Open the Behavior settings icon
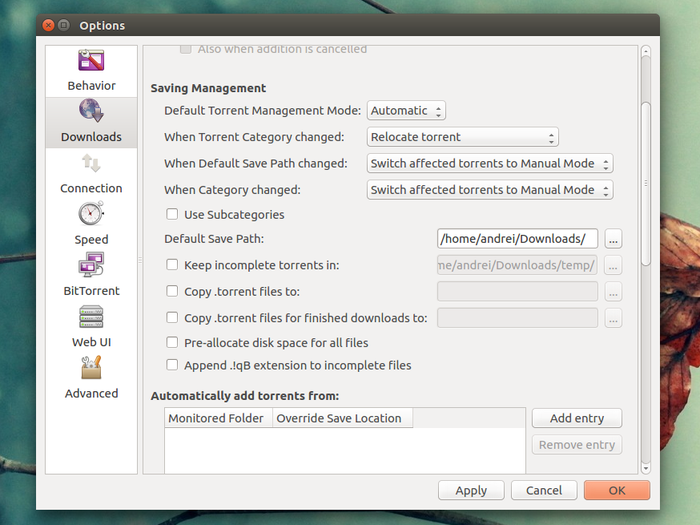700x525 pixels. tap(91, 61)
